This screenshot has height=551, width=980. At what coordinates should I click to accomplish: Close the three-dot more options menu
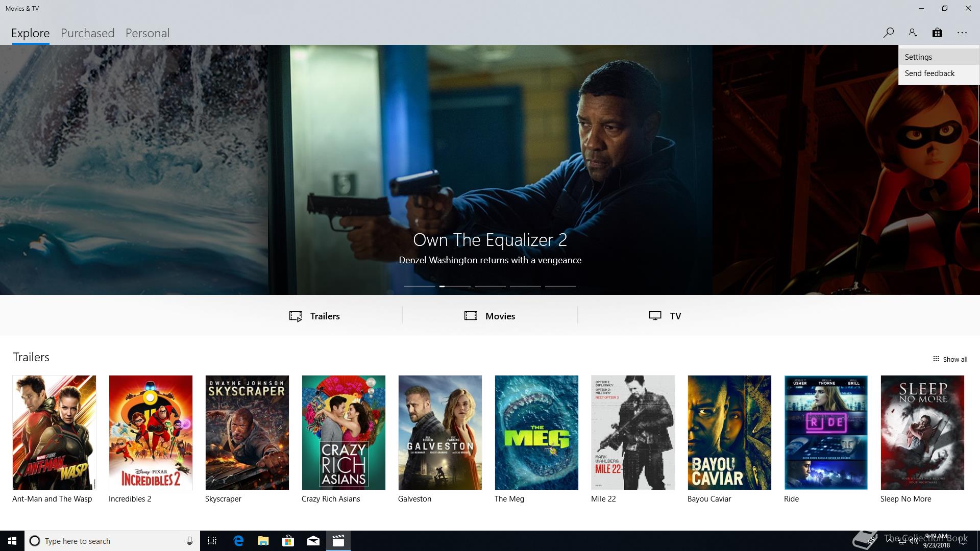tap(962, 33)
